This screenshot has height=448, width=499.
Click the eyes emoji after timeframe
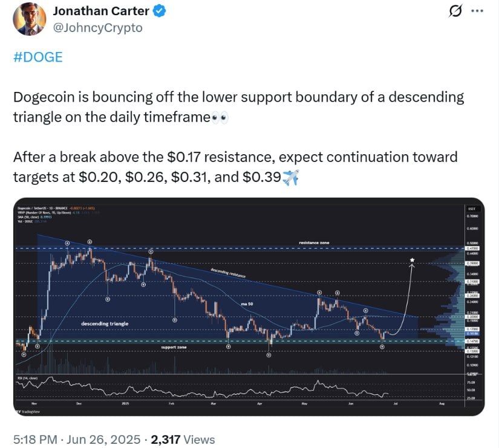pyautogui.click(x=220, y=118)
